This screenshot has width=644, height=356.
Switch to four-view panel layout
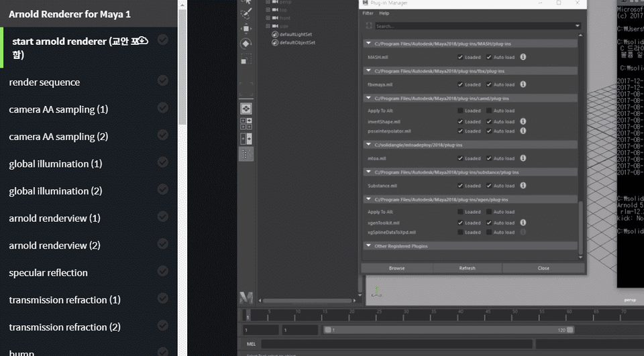tap(246, 123)
